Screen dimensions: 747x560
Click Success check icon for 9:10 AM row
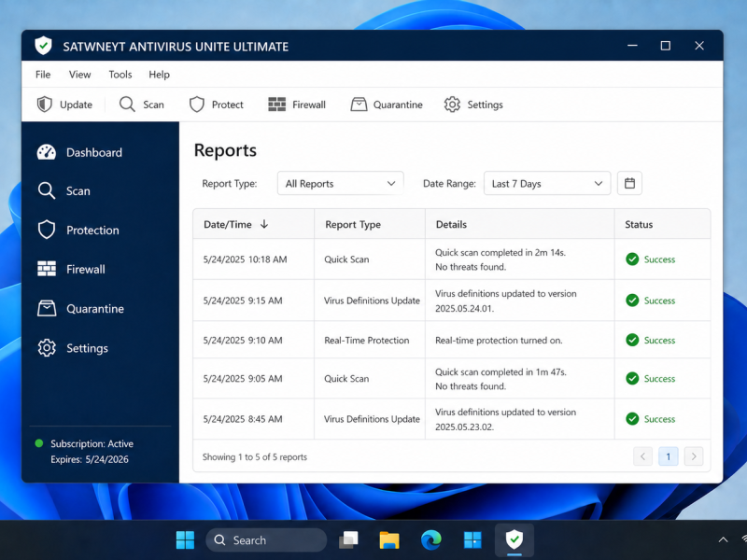[x=632, y=340]
